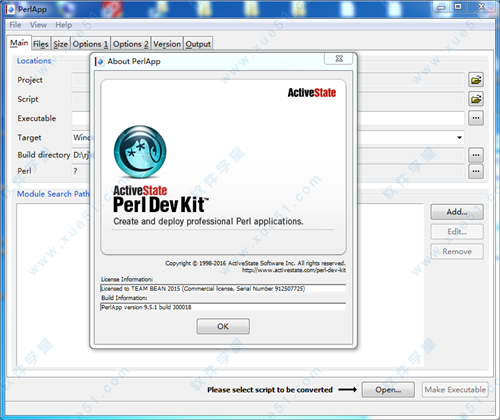Image resolution: width=500 pixels, height=420 pixels.
Task: Minimize the PerlApp window
Action: [441, 7]
